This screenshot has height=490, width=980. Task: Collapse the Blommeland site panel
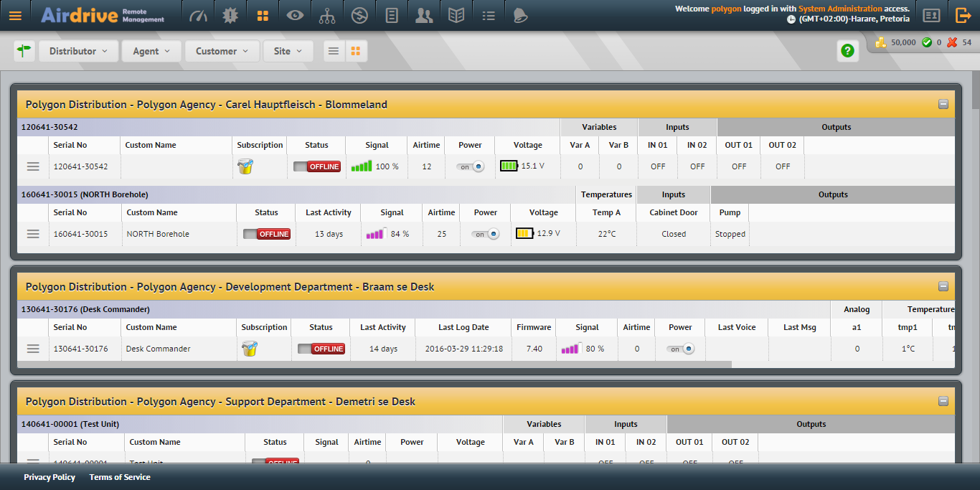tap(943, 104)
